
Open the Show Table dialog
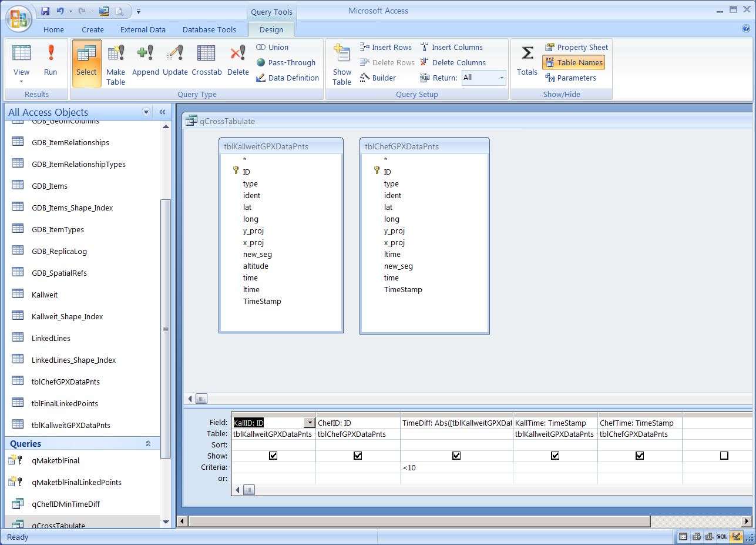click(342, 63)
